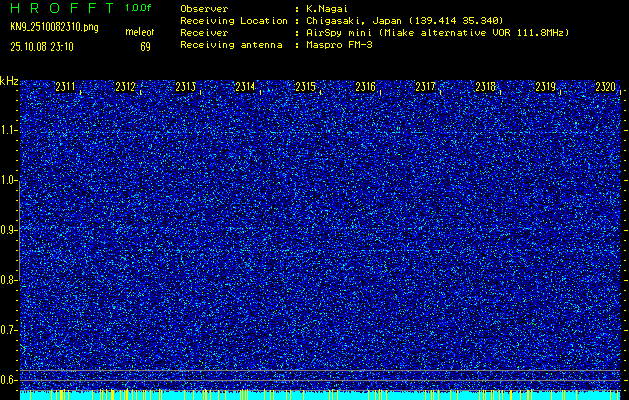Viewport: 629px width, 400px height.
Task: Click the 2315 time marker
Action: 305,88
